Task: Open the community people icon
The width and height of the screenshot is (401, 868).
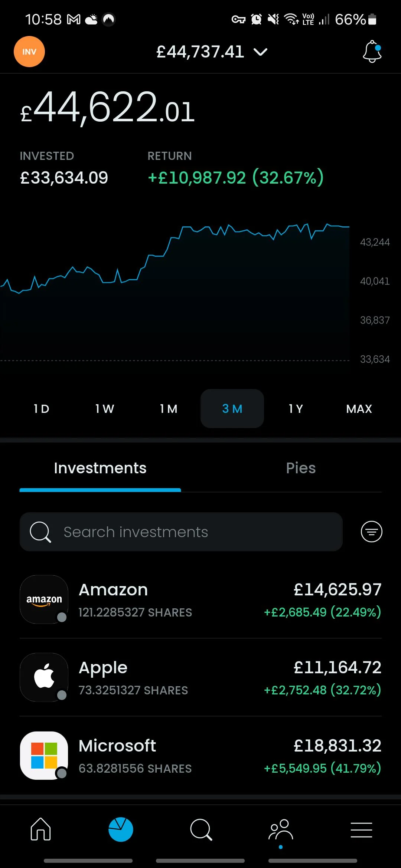Action: click(281, 829)
